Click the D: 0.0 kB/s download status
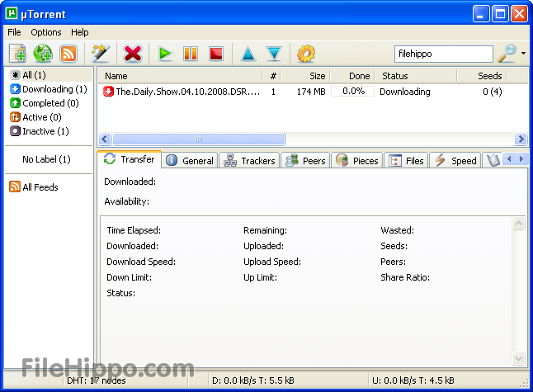The image size is (533, 392). click(x=253, y=380)
